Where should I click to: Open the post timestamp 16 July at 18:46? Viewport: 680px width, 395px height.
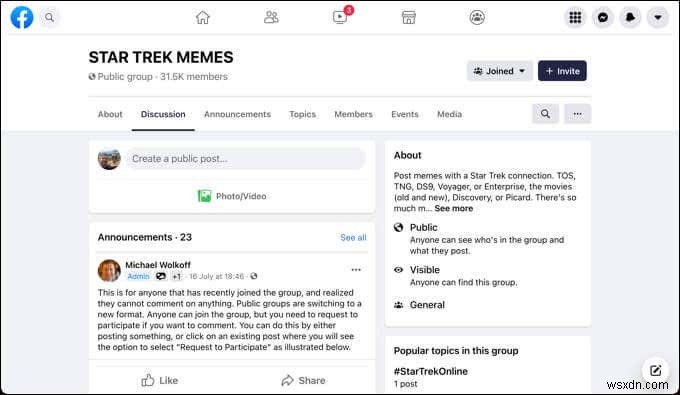(216, 276)
